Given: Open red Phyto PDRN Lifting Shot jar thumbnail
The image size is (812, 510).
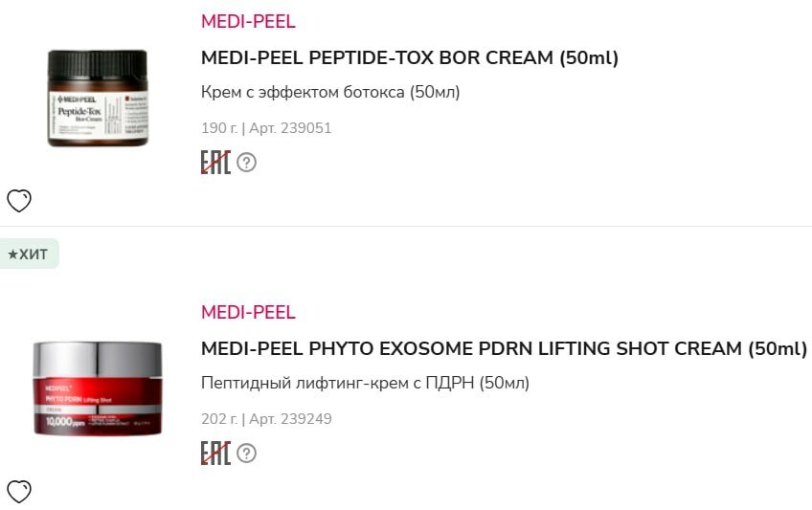Looking at the screenshot, I should click(x=98, y=388).
